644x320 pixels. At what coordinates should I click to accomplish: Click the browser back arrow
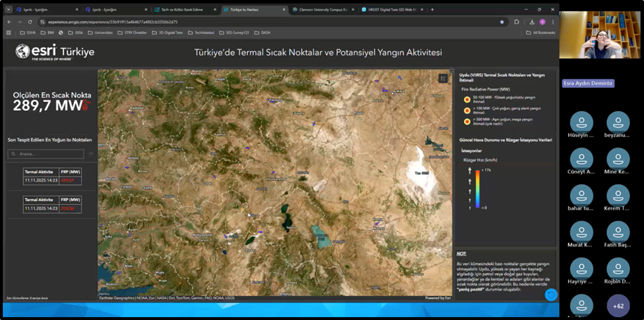(x=8, y=23)
